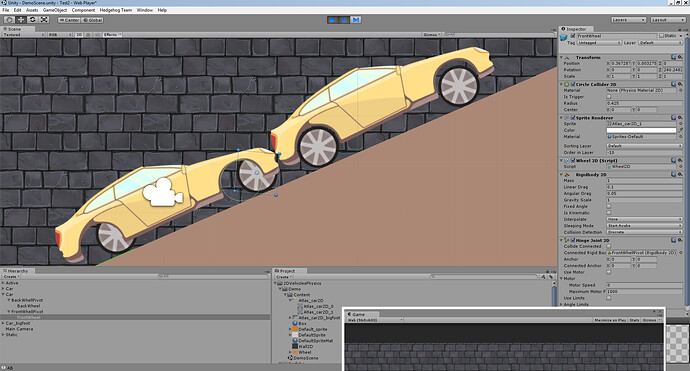The image size is (690, 371).
Task: Open the Interpolate dropdown
Action: pyautogui.click(x=644, y=219)
